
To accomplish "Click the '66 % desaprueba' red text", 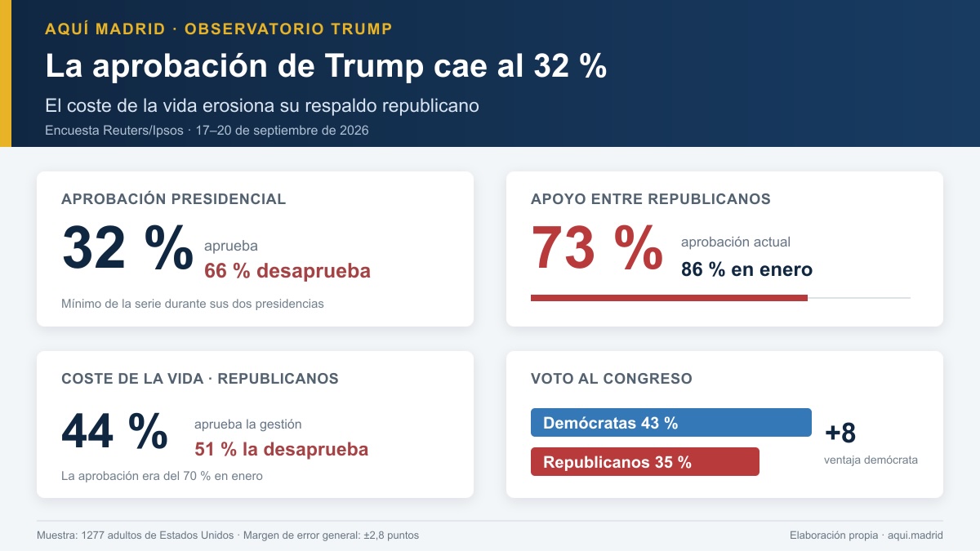I will (287, 271).
